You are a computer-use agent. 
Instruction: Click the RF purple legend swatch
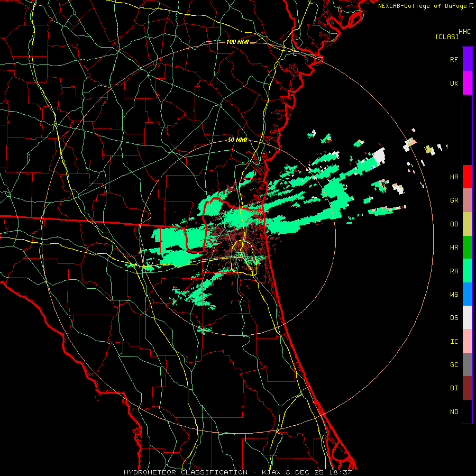[x=467, y=59]
